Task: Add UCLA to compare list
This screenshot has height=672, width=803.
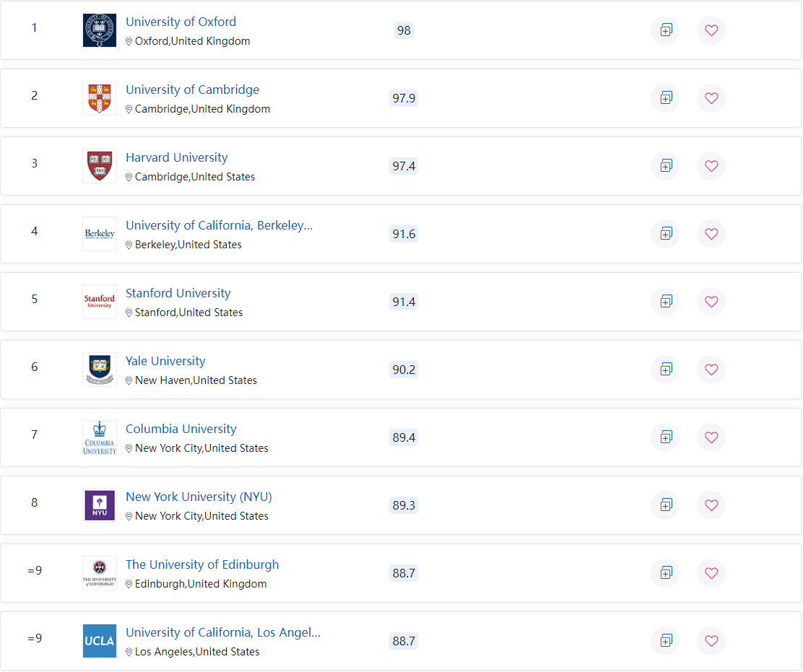Action: click(x=665, y=641)
